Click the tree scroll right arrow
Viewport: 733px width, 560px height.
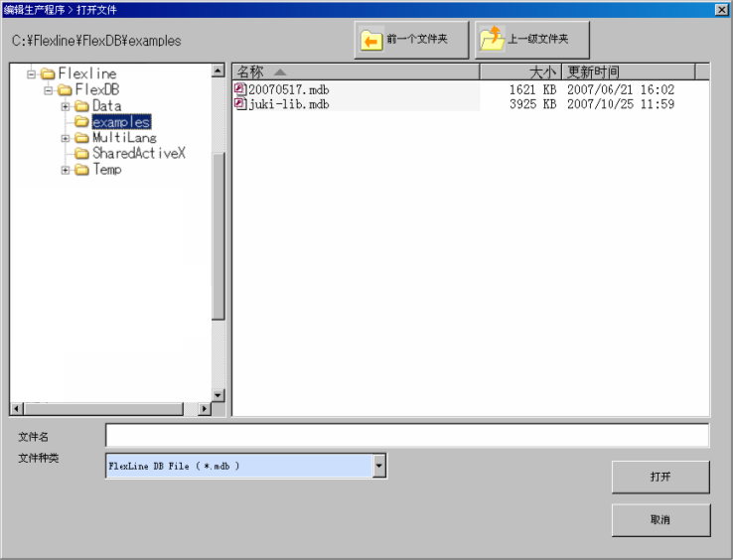(204, 409)
